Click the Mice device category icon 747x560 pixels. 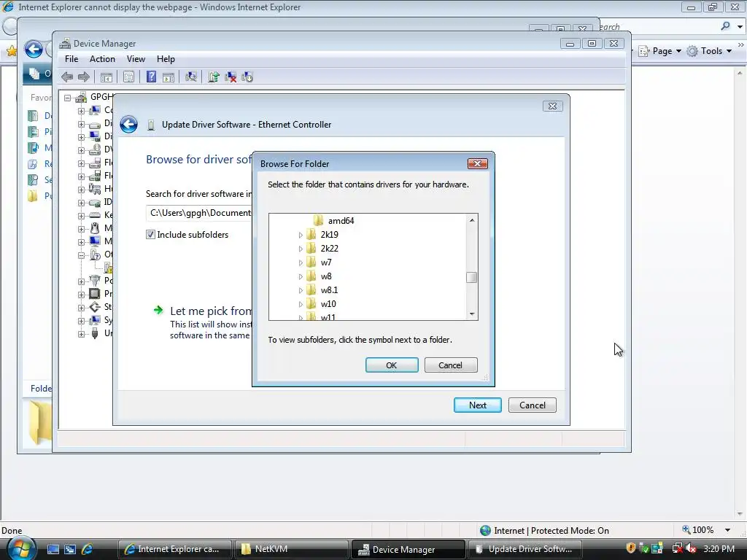pos(95,228)
